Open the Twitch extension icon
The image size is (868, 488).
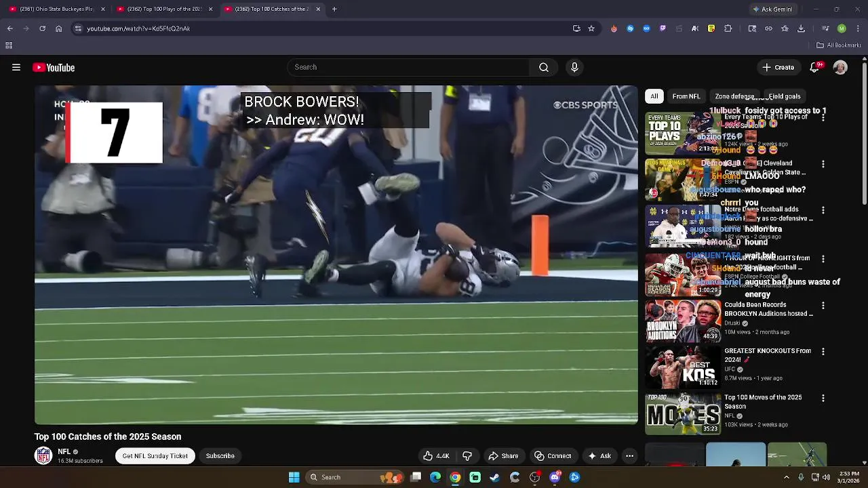(x=663, y=28)
